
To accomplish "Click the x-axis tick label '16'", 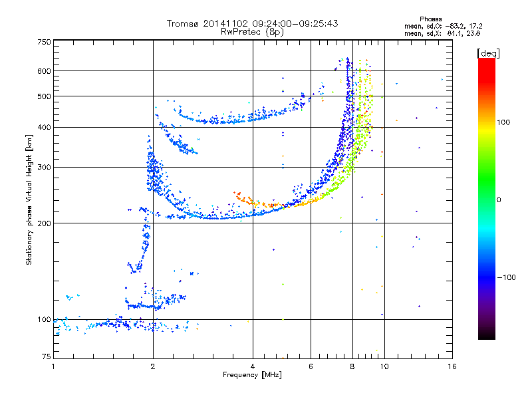I will click(x=452, y=366).
